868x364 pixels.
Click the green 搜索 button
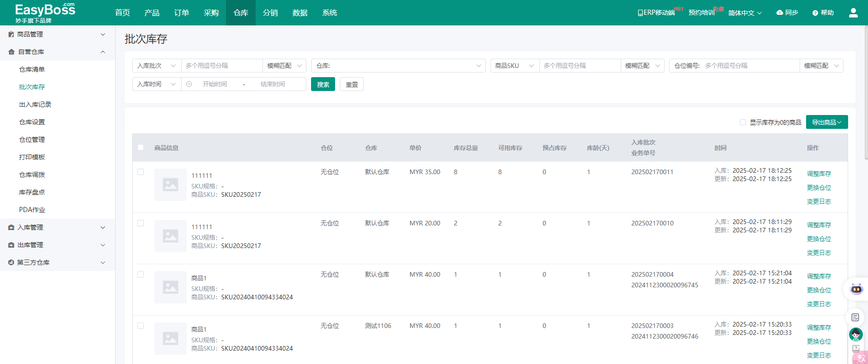pos(323,84)
